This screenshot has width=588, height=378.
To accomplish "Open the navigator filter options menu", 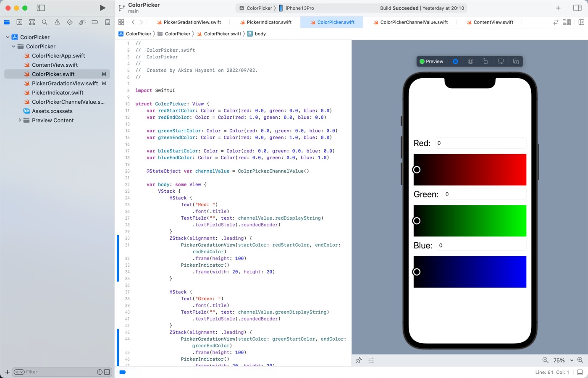I will (x=19, y=372).
